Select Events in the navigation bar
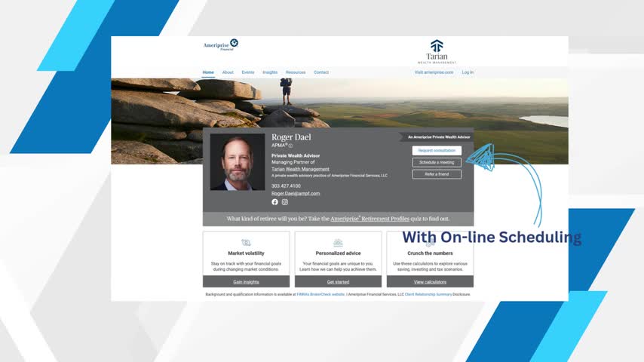This screenshot has height=362, width=644. [x=248, y=72]
